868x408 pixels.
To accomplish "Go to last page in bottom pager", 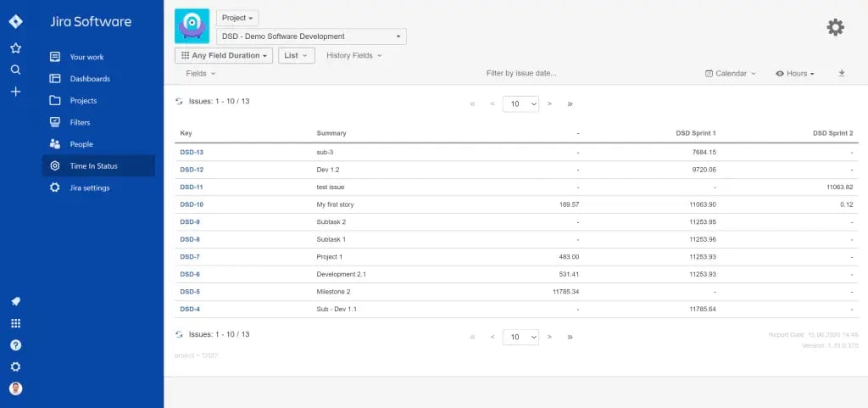I will pos(570,337).
